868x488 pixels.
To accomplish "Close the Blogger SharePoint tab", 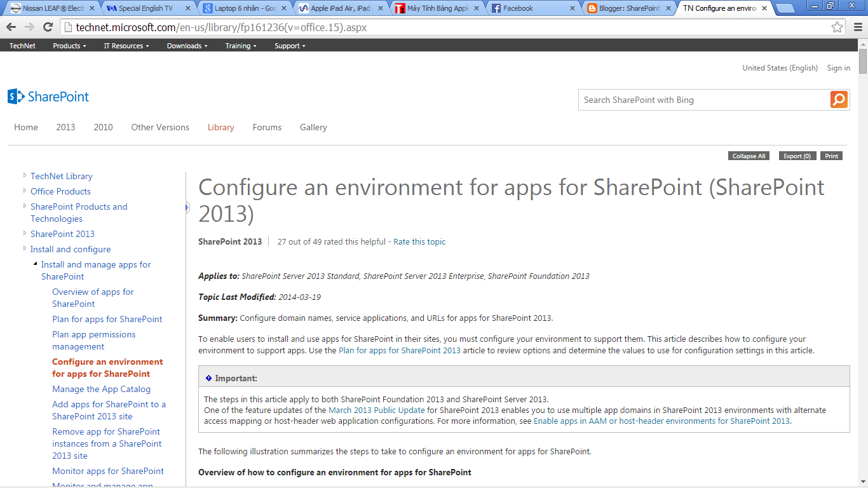I will click(668, 8).
